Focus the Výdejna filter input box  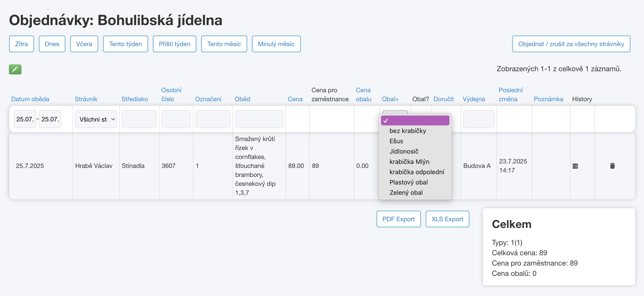pyautogui.click(x=478, y=119)
